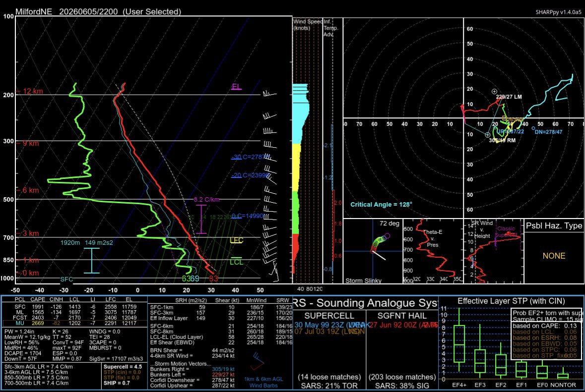
Task: Click the 12 km height marker
Action: pyautogui.click(x=32, y=91)
